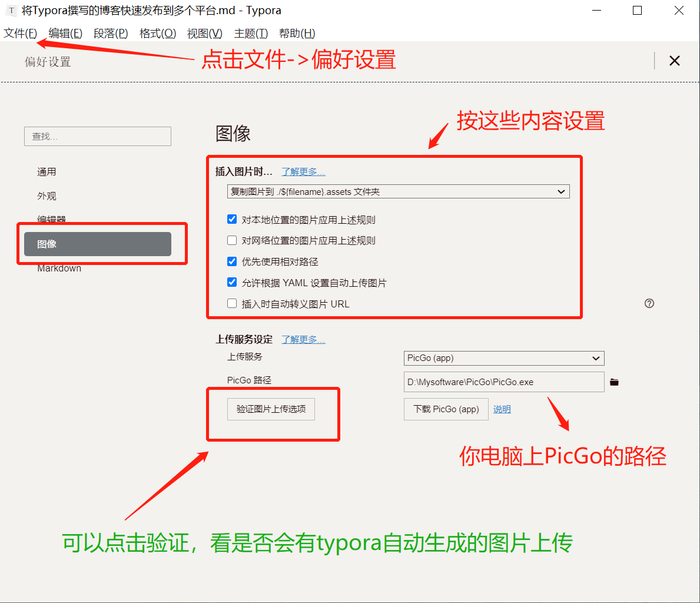Click the 下载 PicGo (app) button

[x=446, y=409]
